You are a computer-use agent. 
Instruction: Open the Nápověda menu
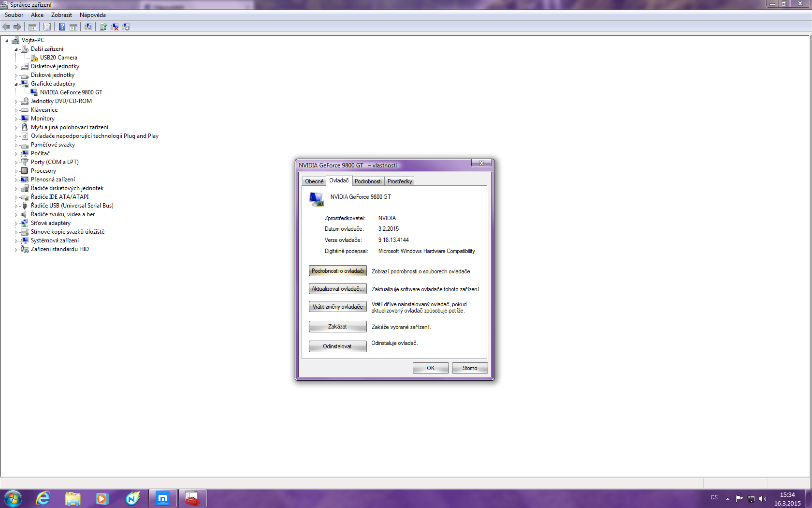pos(93,15)
